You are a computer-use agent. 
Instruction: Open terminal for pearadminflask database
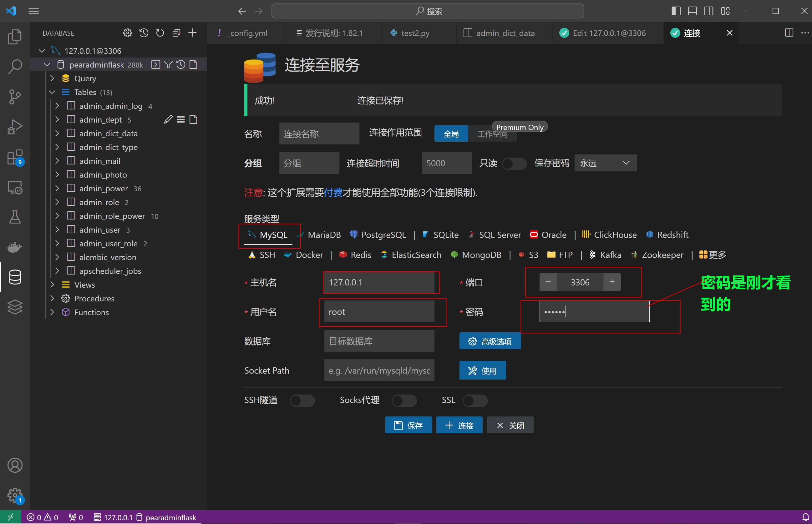[x=155, y=65]
